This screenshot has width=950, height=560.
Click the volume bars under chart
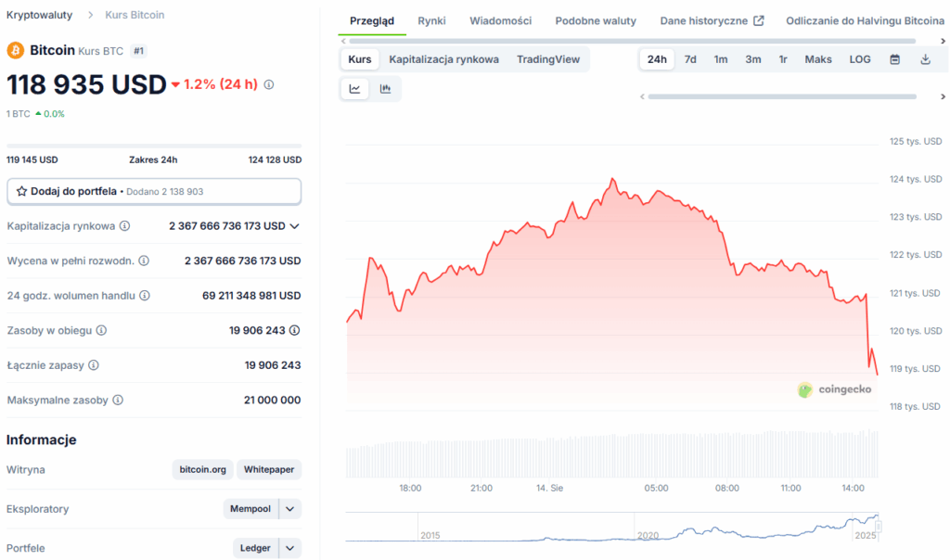tap(612, 454)
